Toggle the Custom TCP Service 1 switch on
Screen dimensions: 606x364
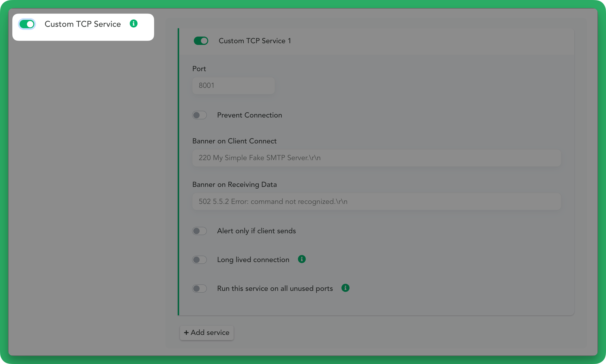point(200,41)
